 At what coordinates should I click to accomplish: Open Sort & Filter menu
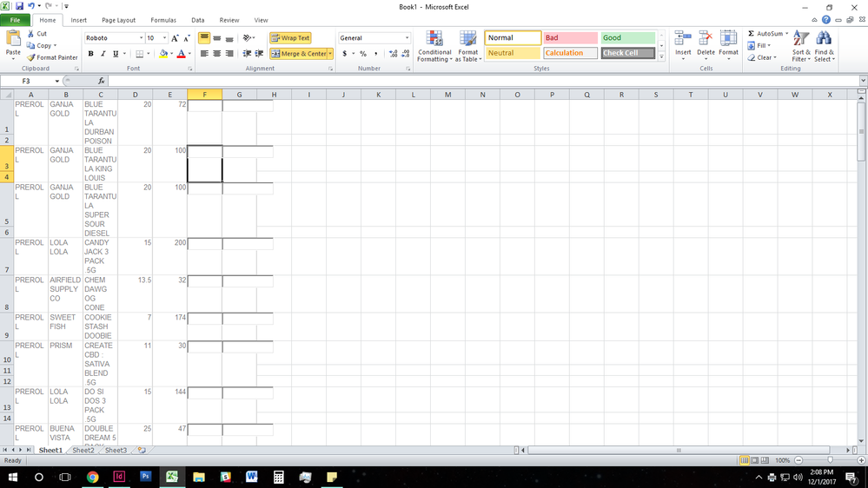click(x=801, y=47)
